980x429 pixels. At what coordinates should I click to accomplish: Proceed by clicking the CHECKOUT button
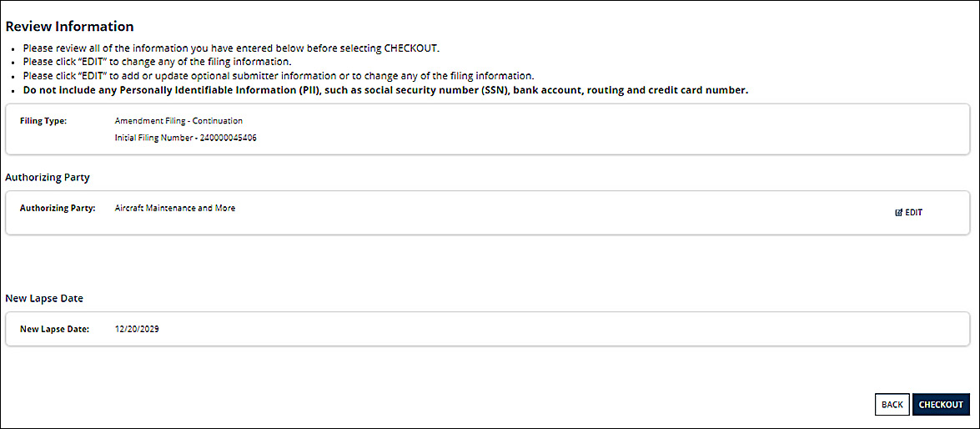pos(941,405)
